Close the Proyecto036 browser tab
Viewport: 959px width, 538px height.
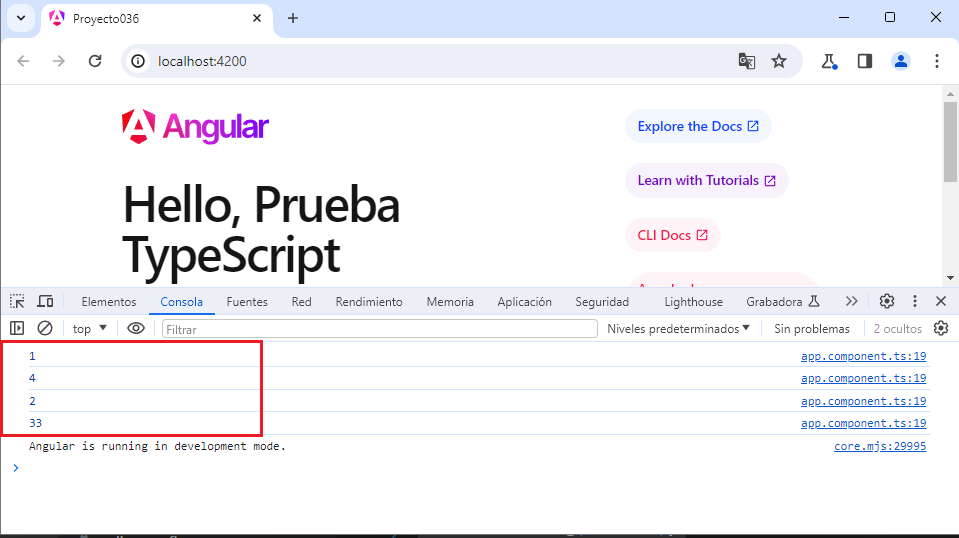click(x=257, y=18)
